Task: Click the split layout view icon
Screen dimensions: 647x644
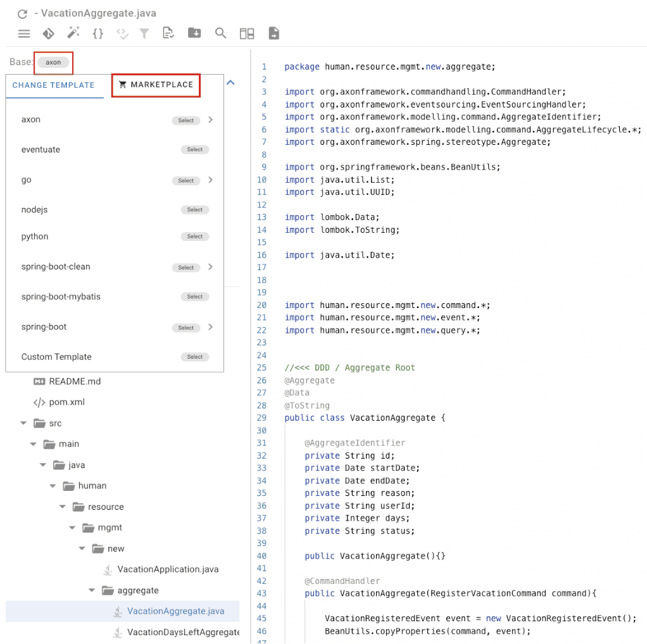Action: (x=247, y=34)
